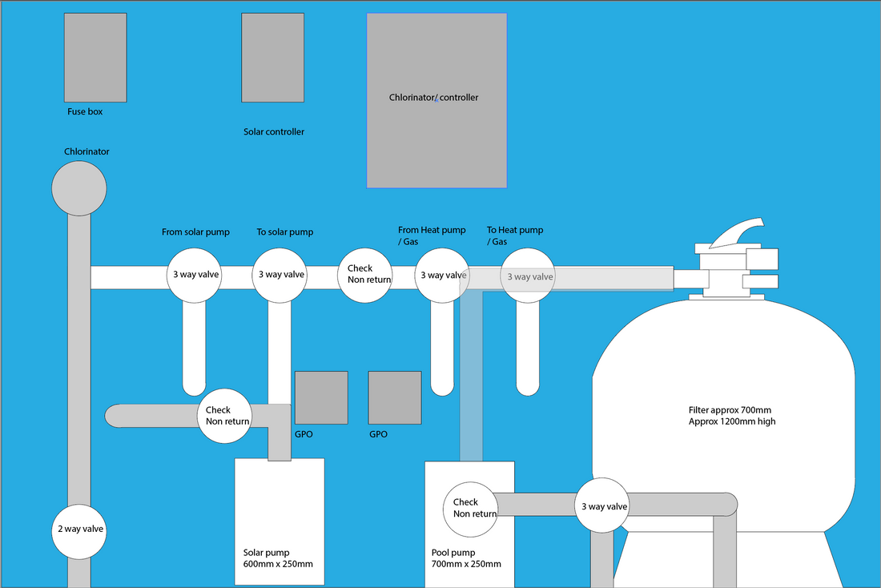Select the GPO box nearest the solar pump pipe
This screenshot has width=881, height=588.
click(321, 397)
